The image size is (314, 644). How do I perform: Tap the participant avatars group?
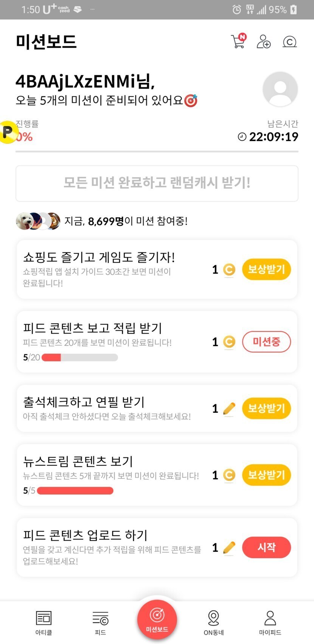[38, 221]
